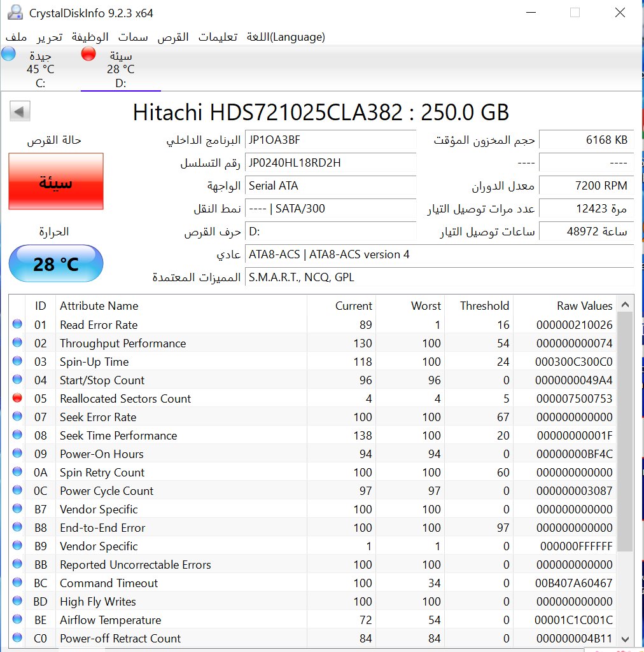
Task: Click the red سيئة health status button
Action: pyautogui.click(x=56, y=181)
